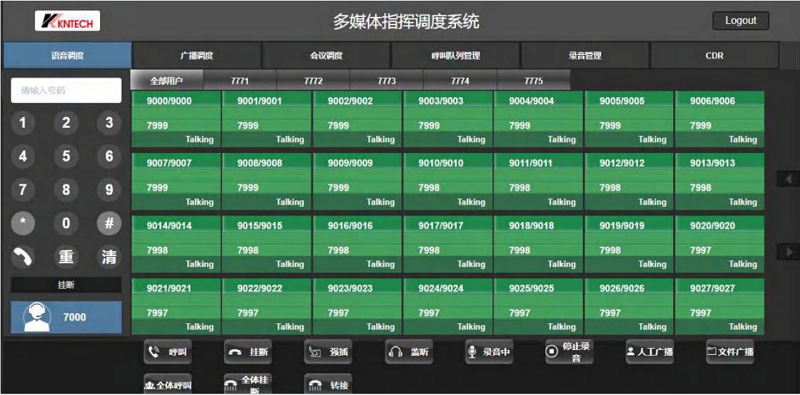Select extension tile 9008/9008

pyautogui.click(x=267, y=182)
